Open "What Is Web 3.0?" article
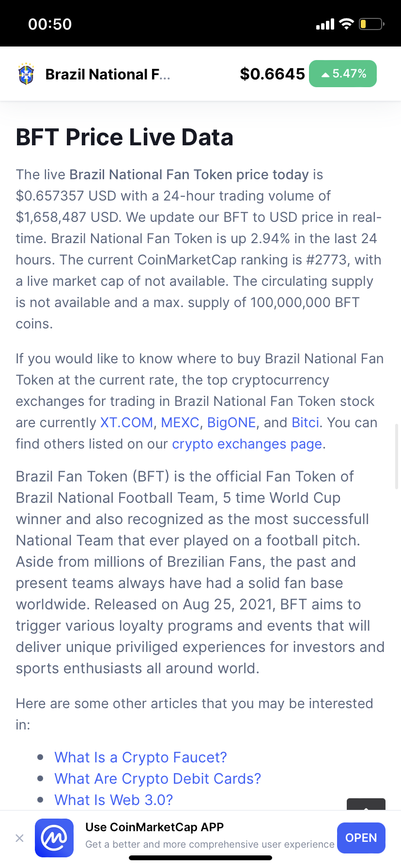 click(x=114, y=800)
